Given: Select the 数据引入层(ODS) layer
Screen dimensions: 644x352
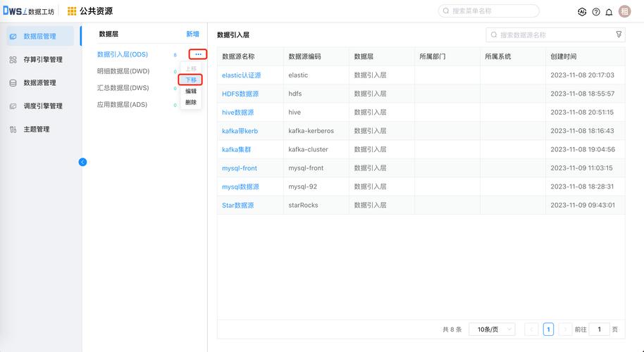Looking at the screenshot, I should coord(123,55).
